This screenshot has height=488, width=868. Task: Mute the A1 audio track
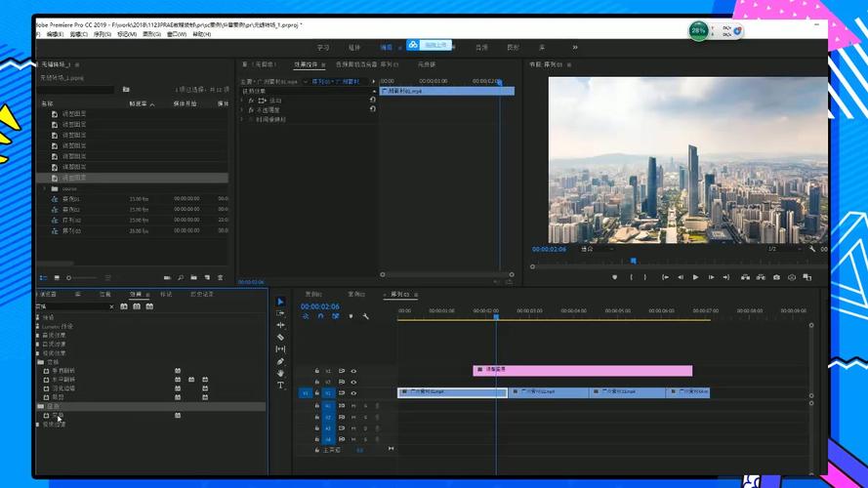coord(352,405)
